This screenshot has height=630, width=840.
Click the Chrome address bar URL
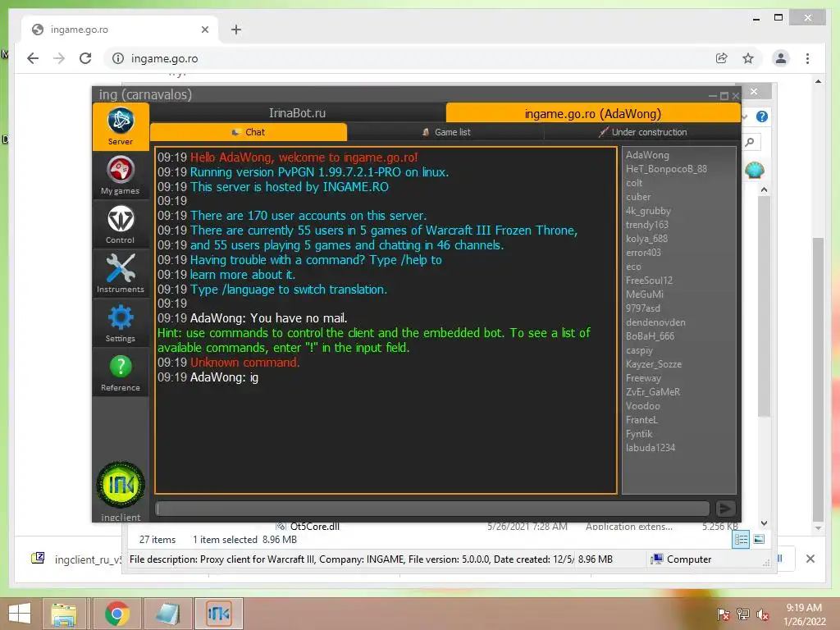pyautogui.click(x=164, y=58)
